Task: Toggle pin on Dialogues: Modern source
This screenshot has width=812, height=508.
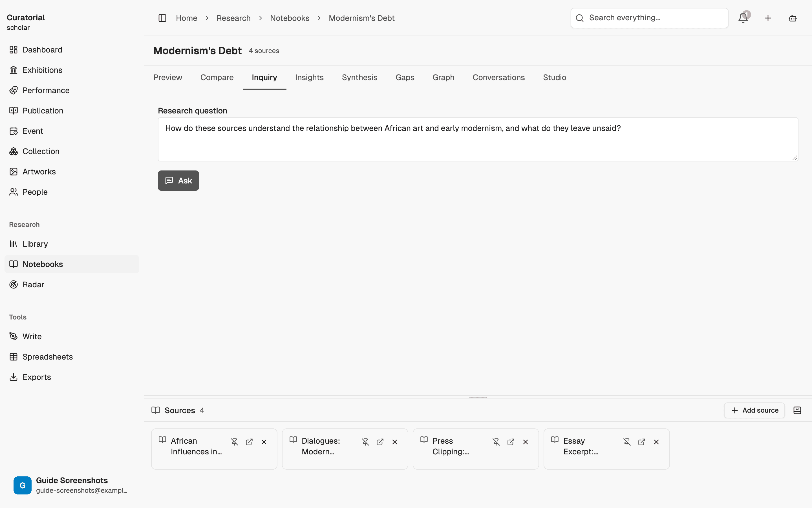Action: tap(365, 442)
